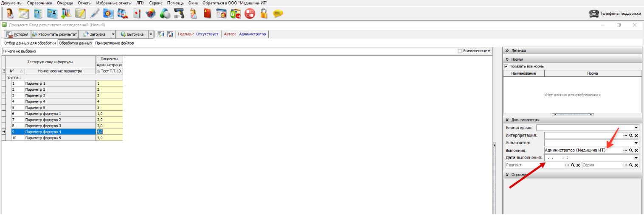Image resolution: width=644 pixels, height=215 pixels.
Task: Click the yellow list sheet toolbar icon
Action: point(24,14)
